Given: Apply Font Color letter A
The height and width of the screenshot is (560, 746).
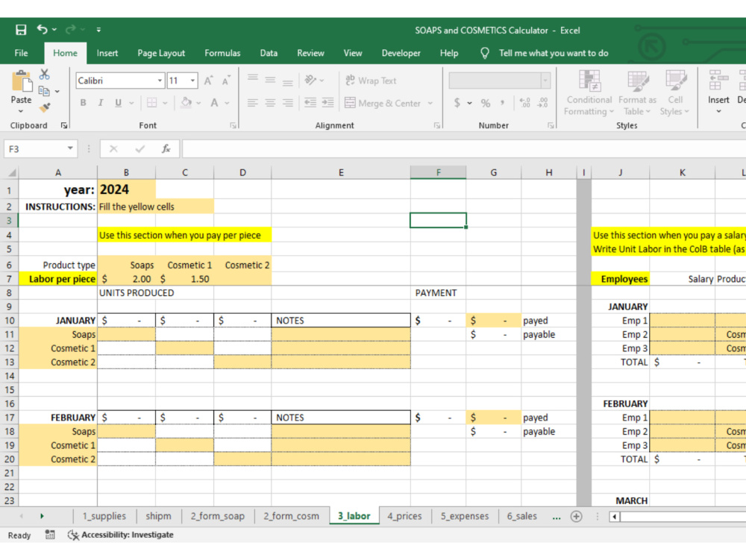Looking at the screenshot, I should tap(215, 103).
